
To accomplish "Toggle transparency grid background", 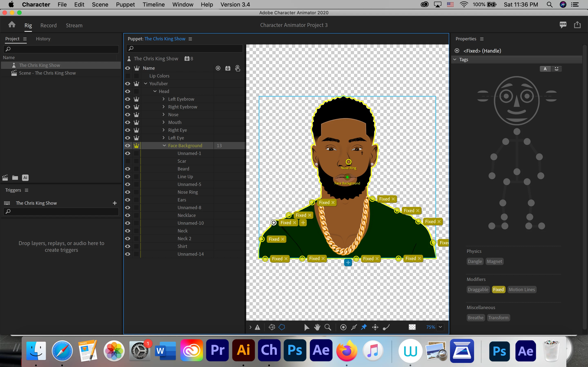I will pos(412,327).
